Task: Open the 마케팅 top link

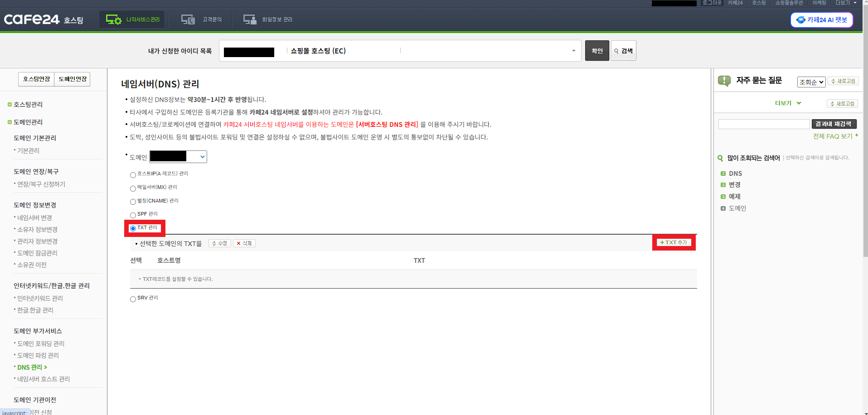Action: coord(819,3)
